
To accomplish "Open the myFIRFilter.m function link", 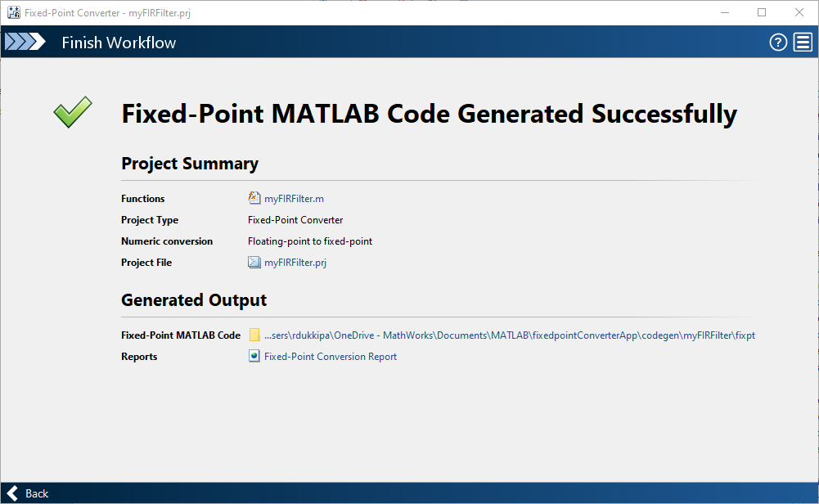I will tap(294, 199).
